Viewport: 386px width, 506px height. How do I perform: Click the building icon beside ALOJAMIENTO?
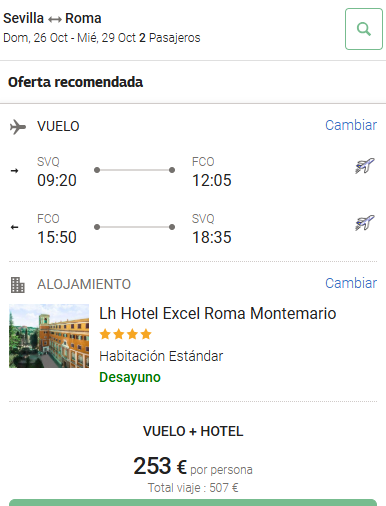pos(18,285)
